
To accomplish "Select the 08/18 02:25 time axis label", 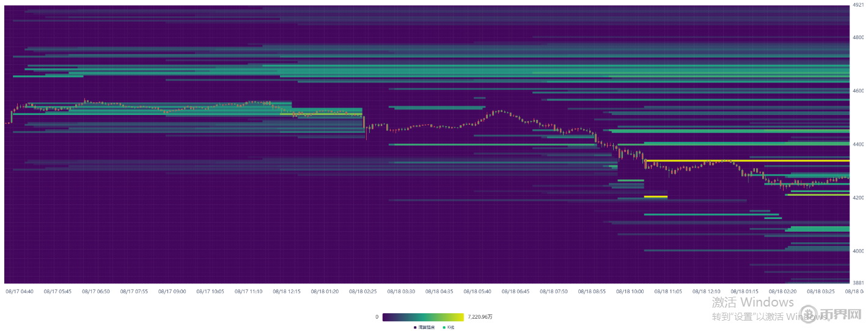I will 362,292.
